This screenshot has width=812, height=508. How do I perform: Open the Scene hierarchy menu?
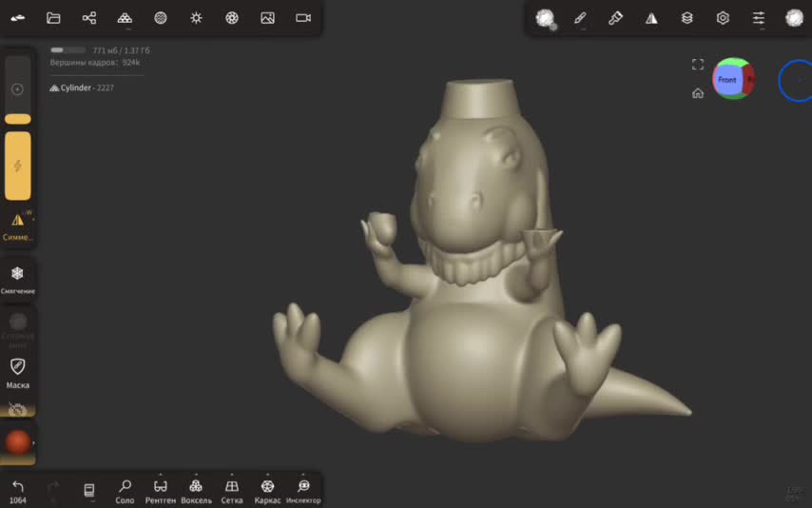[89, 18]
